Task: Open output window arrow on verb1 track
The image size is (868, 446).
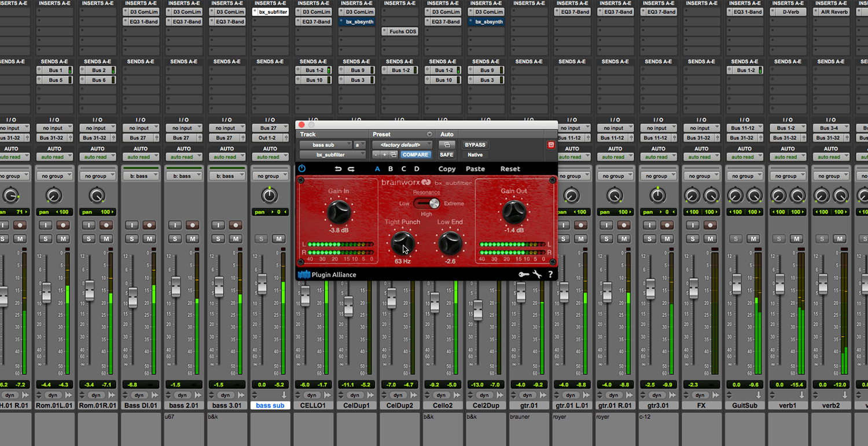Action: point(801,395)
